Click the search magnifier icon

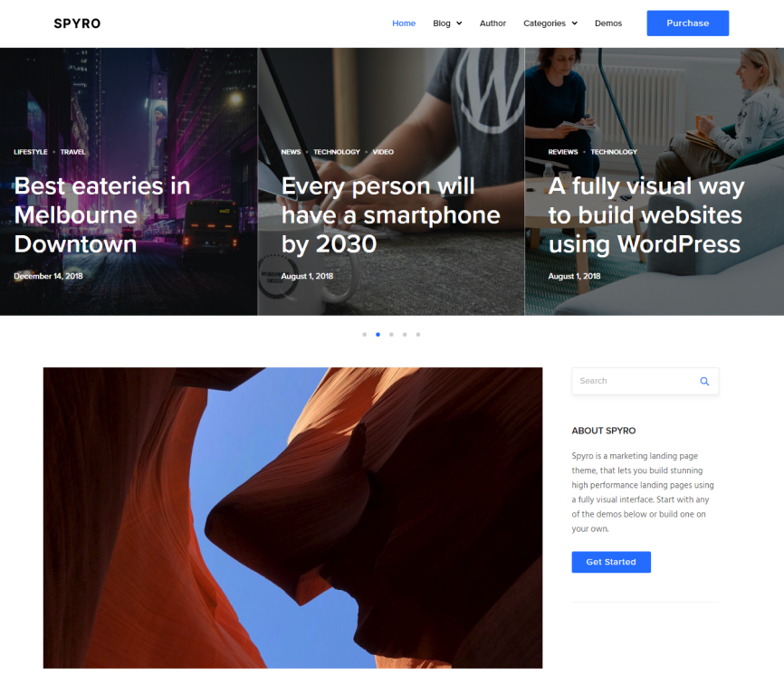(x=704, y=381)
